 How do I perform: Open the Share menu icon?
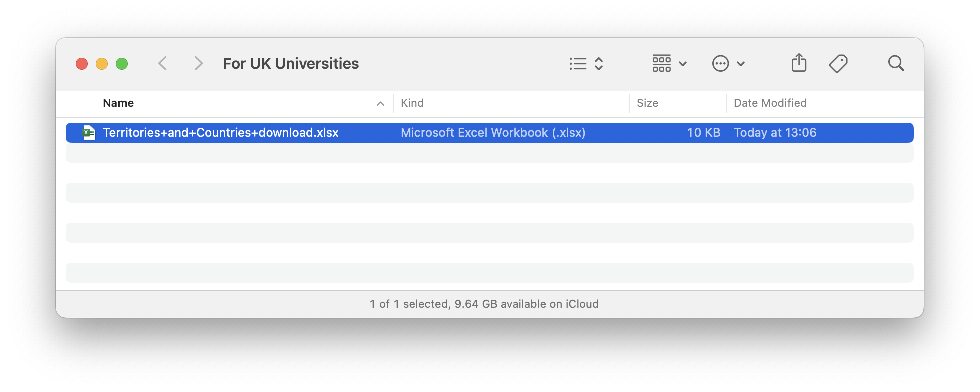[799, 63]
